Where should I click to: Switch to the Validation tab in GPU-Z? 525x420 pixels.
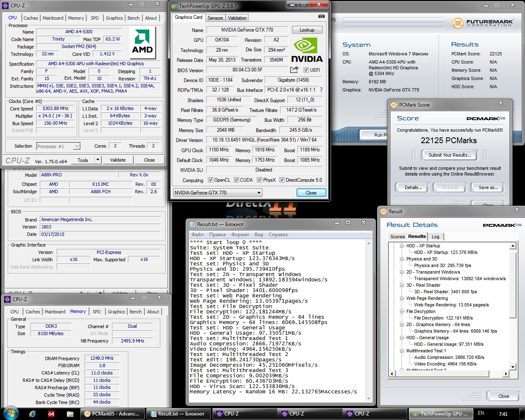click(x=237, y=18)
